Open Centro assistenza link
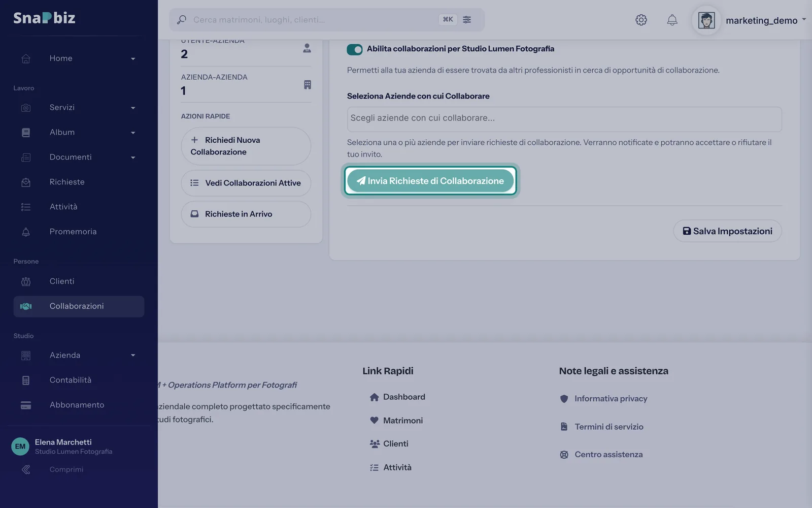The width and height of the screenshot is (812, 508). 601,455
